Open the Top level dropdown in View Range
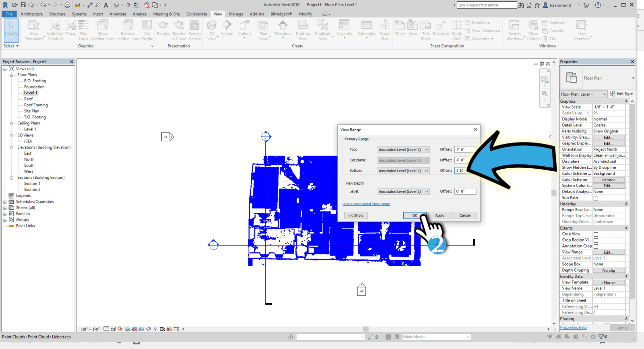Screen dimensions: 644x349 pyautogui.click(x=403, y=150)
